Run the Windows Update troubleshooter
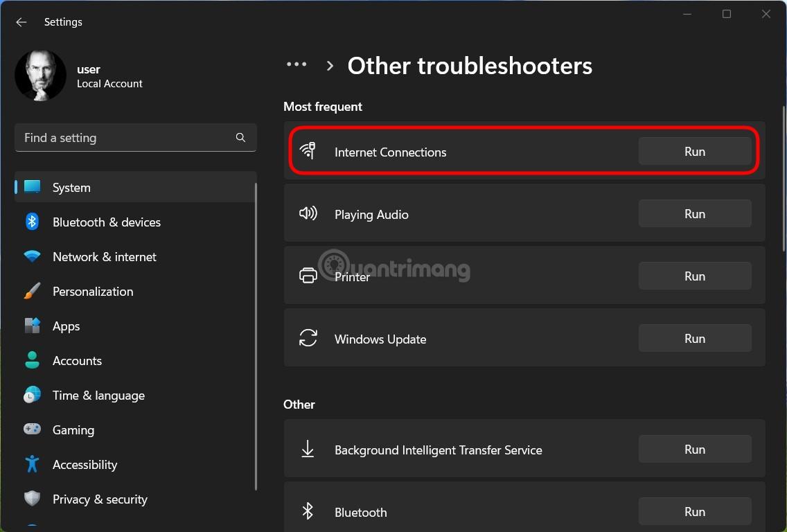Image resolution: width=787 pixels, height=532 pixels. [x=695, y=338]
